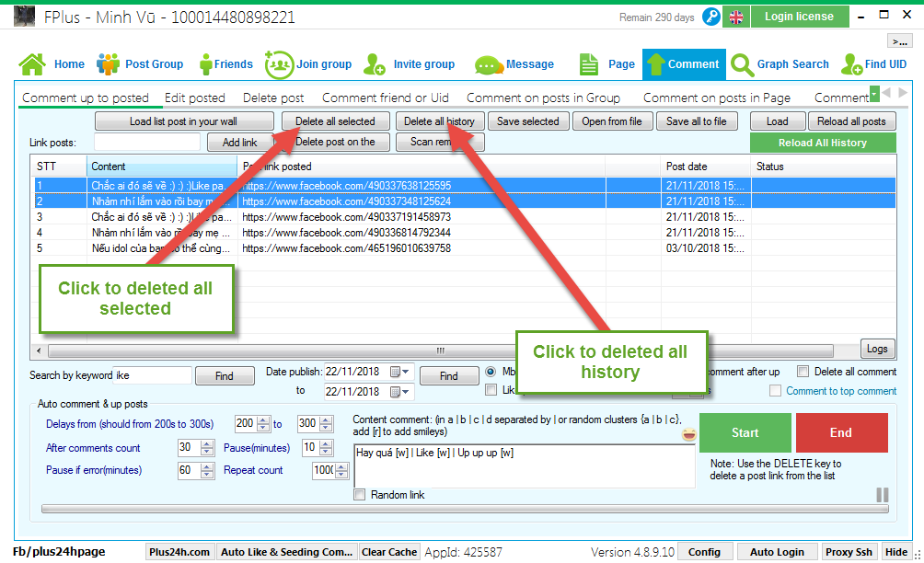This screenshot has width=924, height=563.
Task: Tick the Comment to top comment checkbox
Action: 776,391
